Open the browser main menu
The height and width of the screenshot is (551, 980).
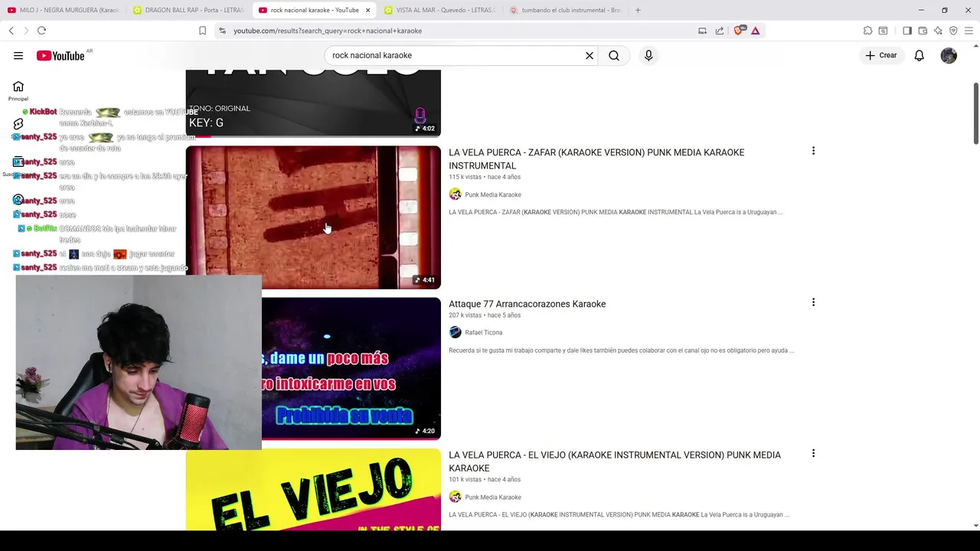(x=969, y=31)
